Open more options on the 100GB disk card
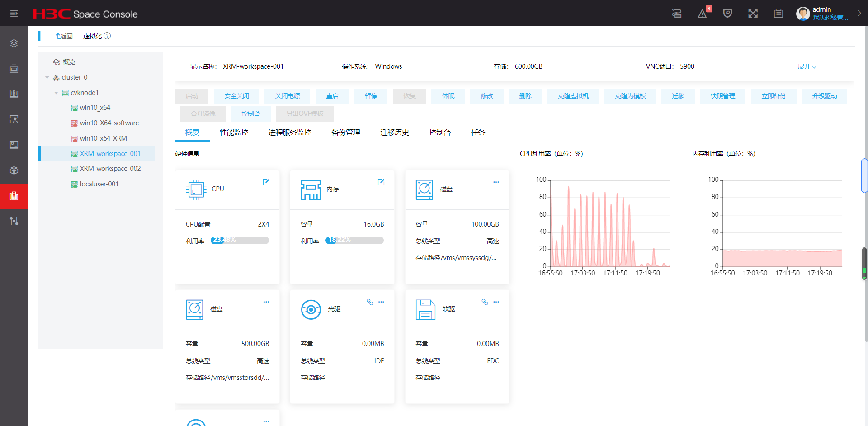 (x=496, y=182)
